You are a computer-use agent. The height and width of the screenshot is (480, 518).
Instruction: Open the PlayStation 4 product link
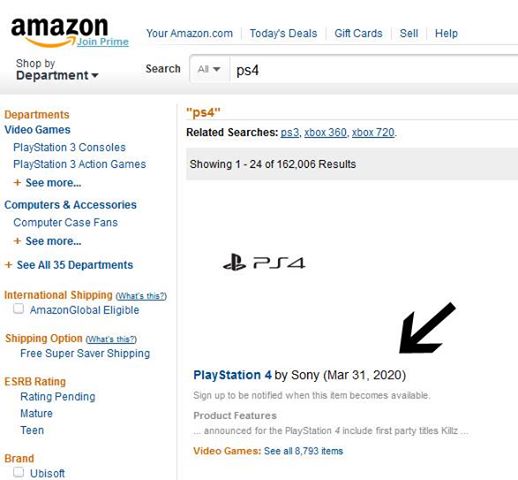point(232,375)
